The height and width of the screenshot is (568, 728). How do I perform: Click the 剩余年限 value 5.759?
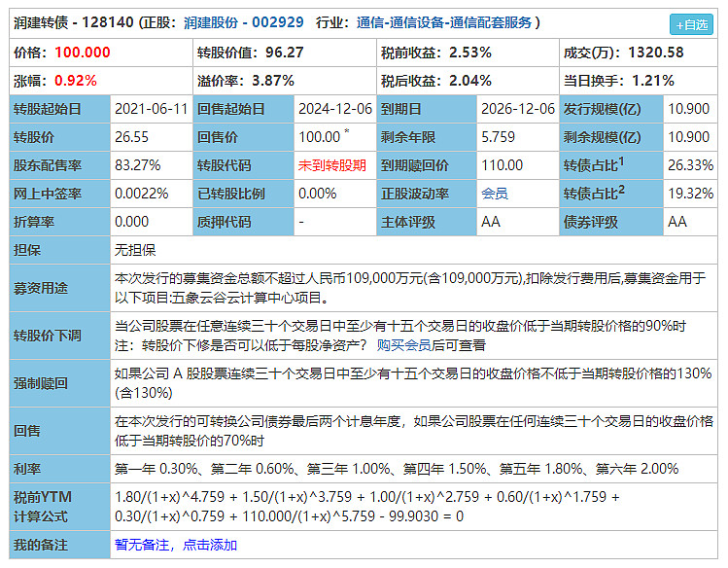click(x=498, y=137)
